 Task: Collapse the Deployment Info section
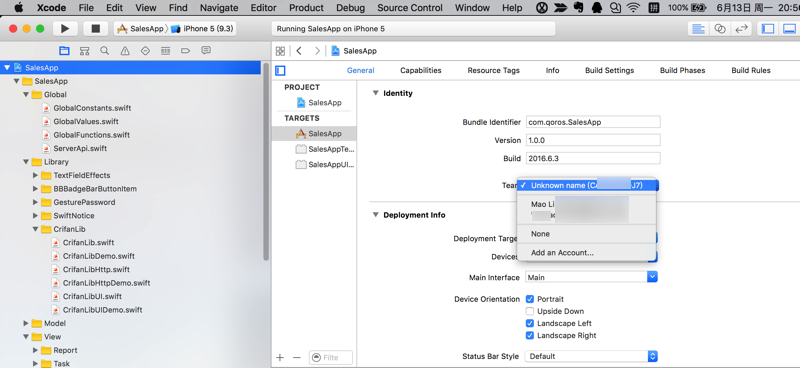[x=376, y=215]
